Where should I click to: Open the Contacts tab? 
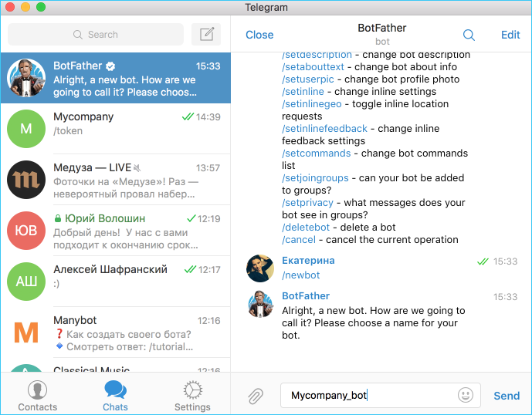point(38,396)
